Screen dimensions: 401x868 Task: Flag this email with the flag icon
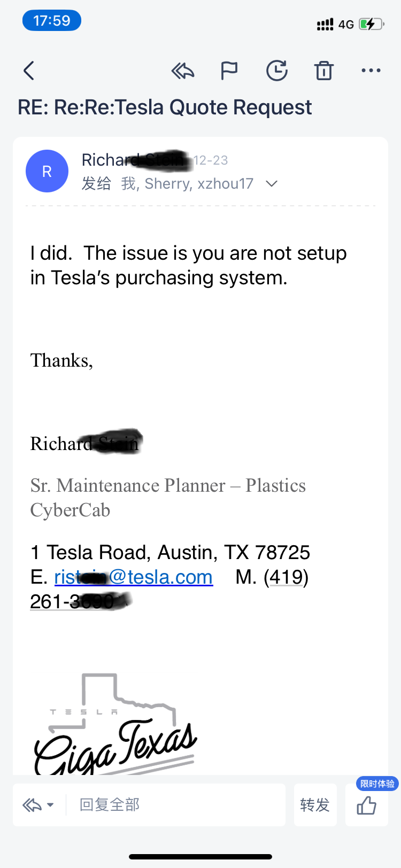click(229, 71)
